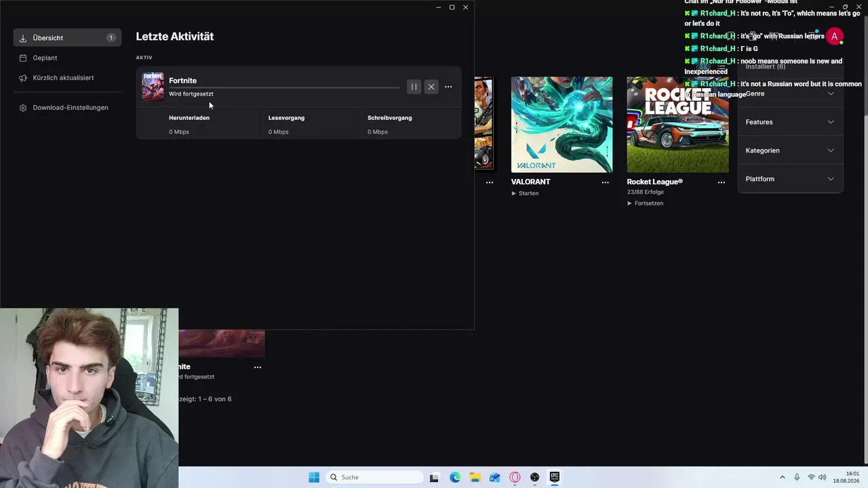Click Starten under VALORANT
Screen dimensions: 868x488
point(526,193)
